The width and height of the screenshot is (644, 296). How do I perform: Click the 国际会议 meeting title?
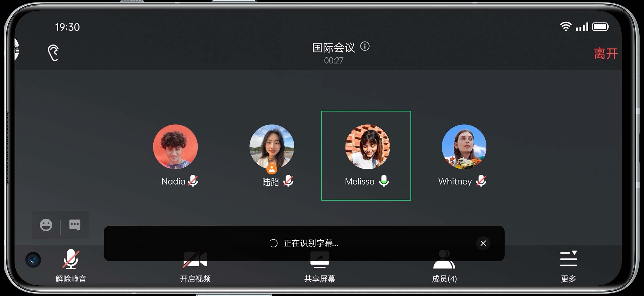pyautogui.click(x=333, y=47)
